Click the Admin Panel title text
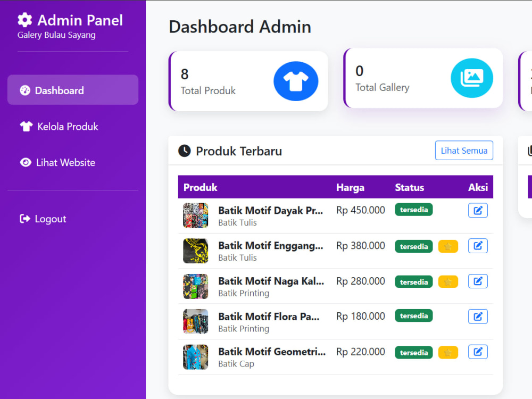This screenshot has width=532, height=399. (x=80, y=20)
